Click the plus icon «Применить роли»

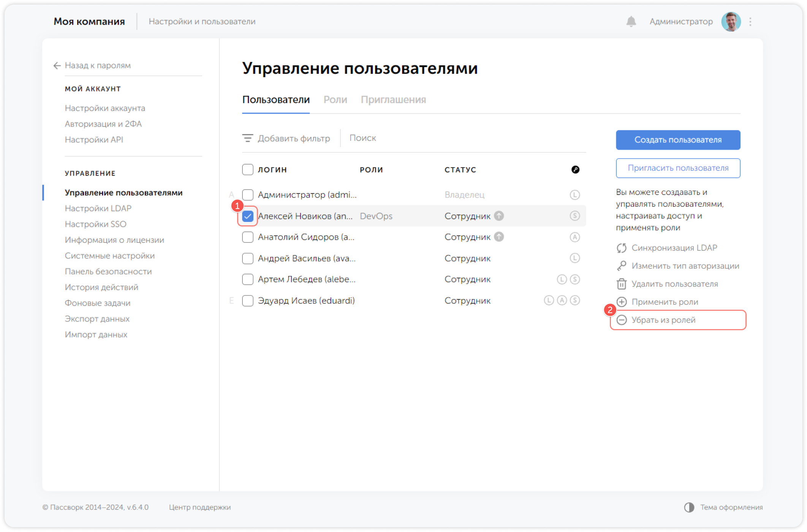(x=622, y=302)
